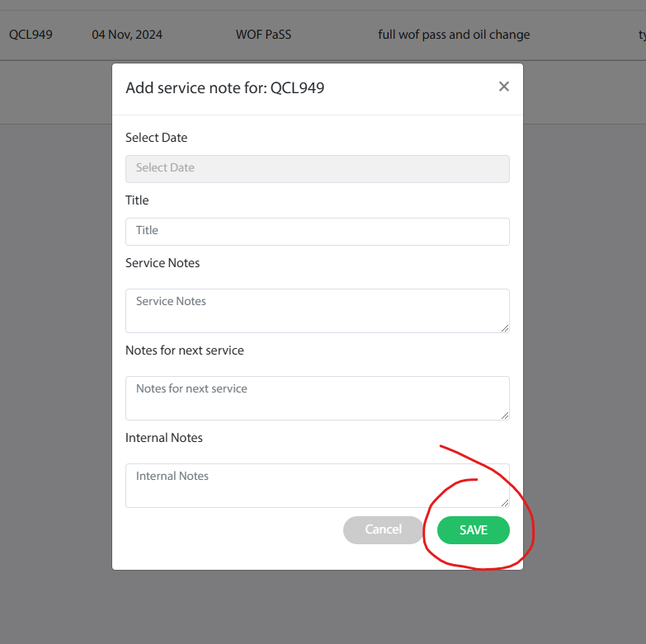Close the Add service note dialog
This screenshot has height=644, width=646.
pos(504,87)
